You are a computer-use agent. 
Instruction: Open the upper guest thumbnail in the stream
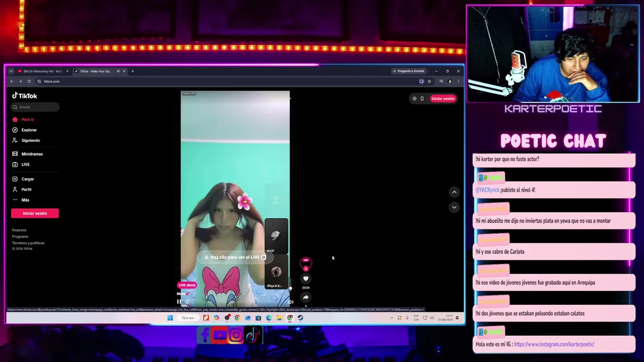point(276,235)
